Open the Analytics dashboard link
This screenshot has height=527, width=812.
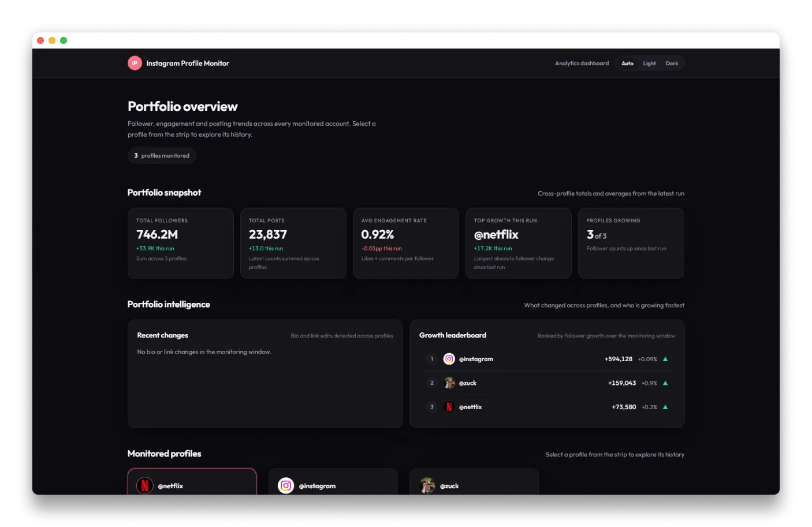pos(582,64)
